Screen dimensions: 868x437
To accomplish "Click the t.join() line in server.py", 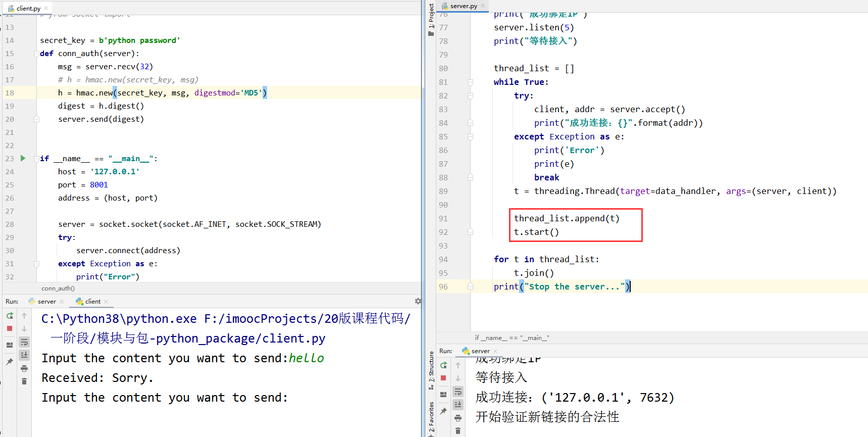I will [534, 273].
